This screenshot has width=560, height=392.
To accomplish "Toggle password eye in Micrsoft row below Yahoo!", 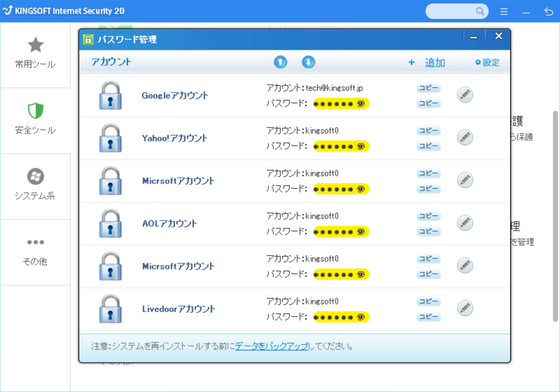I will (x=361, y=189).
